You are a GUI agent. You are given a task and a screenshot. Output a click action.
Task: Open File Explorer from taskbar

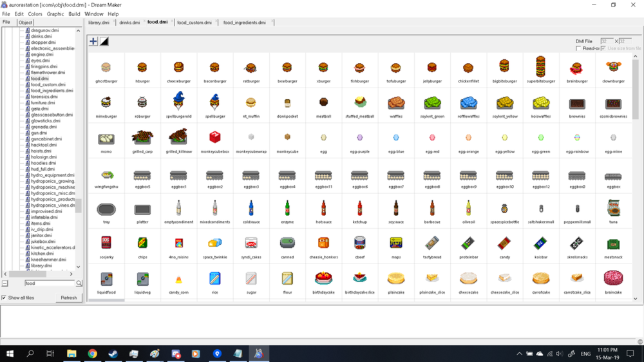(72, 354)
